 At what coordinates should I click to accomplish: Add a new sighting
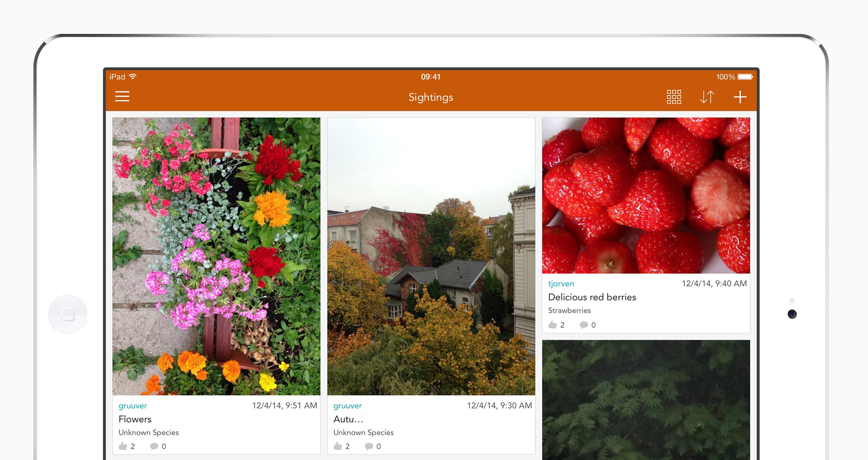point(740,97)
